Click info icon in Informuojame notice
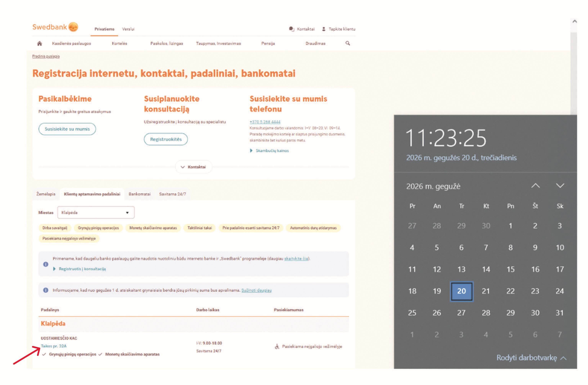Image resolution: width=588 pixels, height=385 pixels. (x=46, y=290)
